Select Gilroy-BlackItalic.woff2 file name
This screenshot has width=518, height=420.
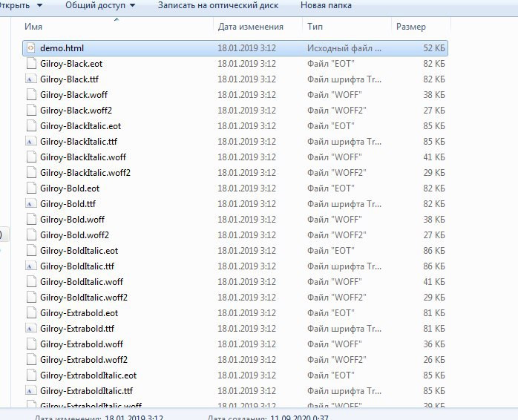tap(85, 173)
